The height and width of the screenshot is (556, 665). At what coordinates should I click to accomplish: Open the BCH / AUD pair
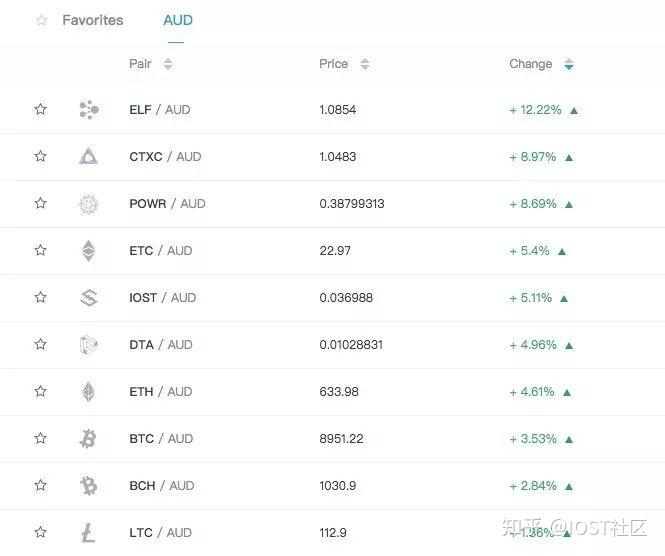click(161, 486)
